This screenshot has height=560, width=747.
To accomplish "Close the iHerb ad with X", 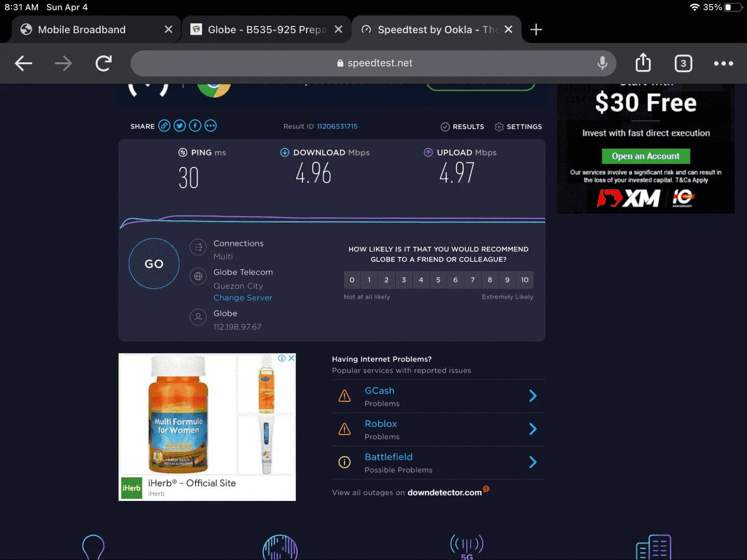I will (x=292, y=358).
